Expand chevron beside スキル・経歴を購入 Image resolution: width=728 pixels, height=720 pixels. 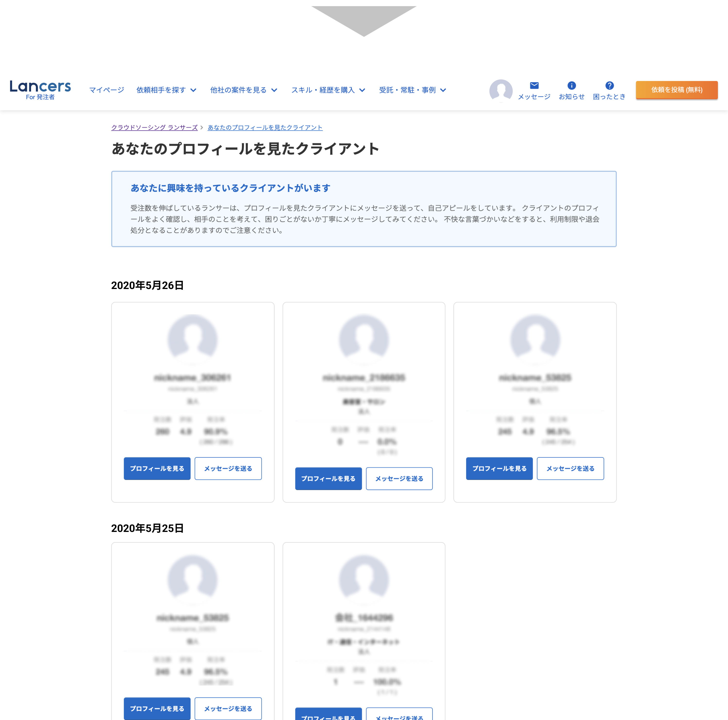coord(362,91)
